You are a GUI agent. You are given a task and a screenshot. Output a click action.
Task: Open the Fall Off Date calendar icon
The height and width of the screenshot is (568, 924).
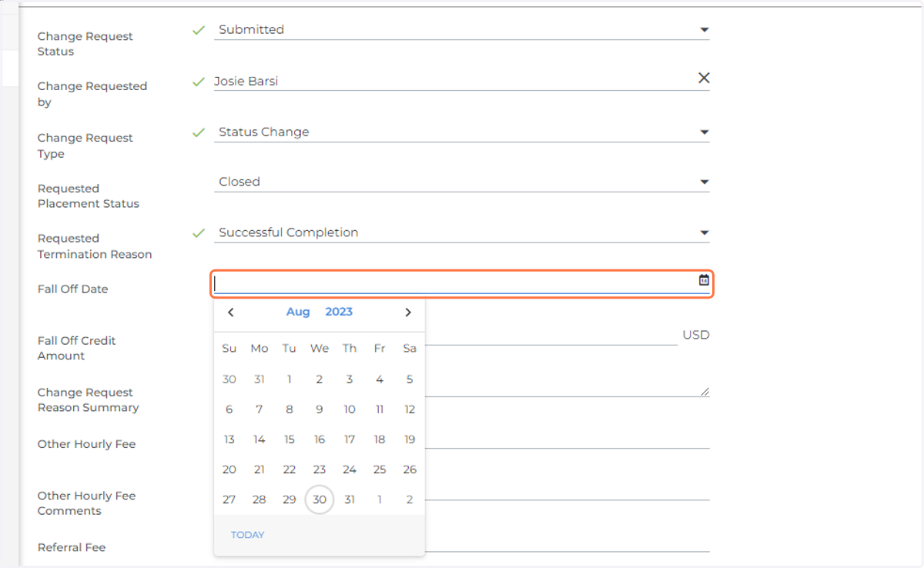(x=704, y=280)
